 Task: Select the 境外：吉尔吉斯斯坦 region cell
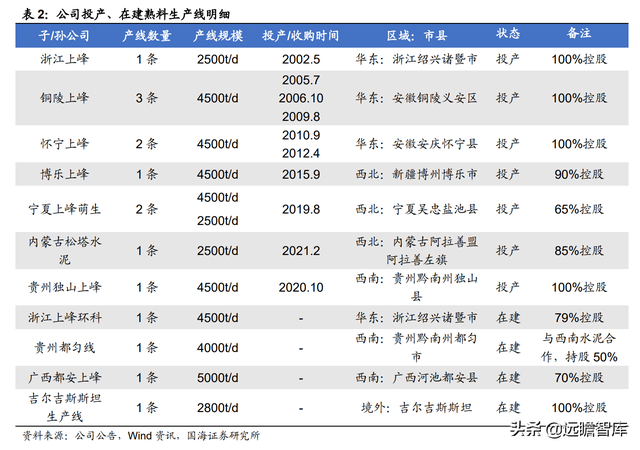(x=416, y=408)
